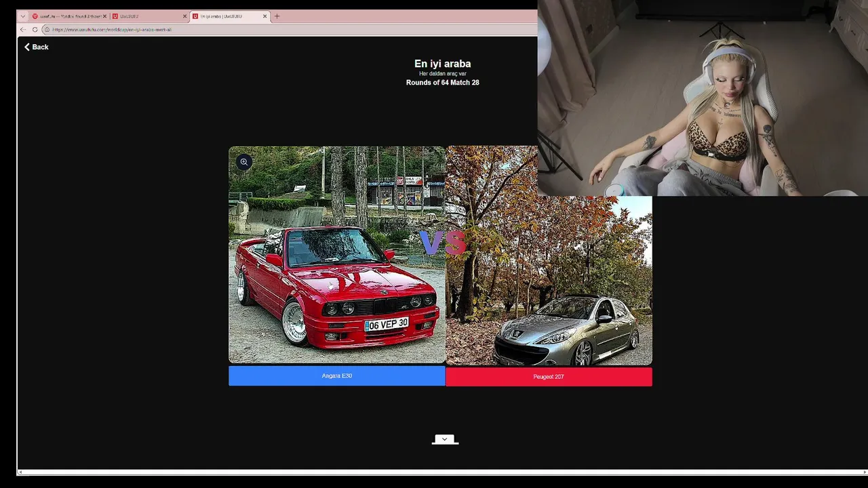The height and width of the screenshot is (488, 868).
Task: Click the En iyi araba heading
Action: pos(442,64)
